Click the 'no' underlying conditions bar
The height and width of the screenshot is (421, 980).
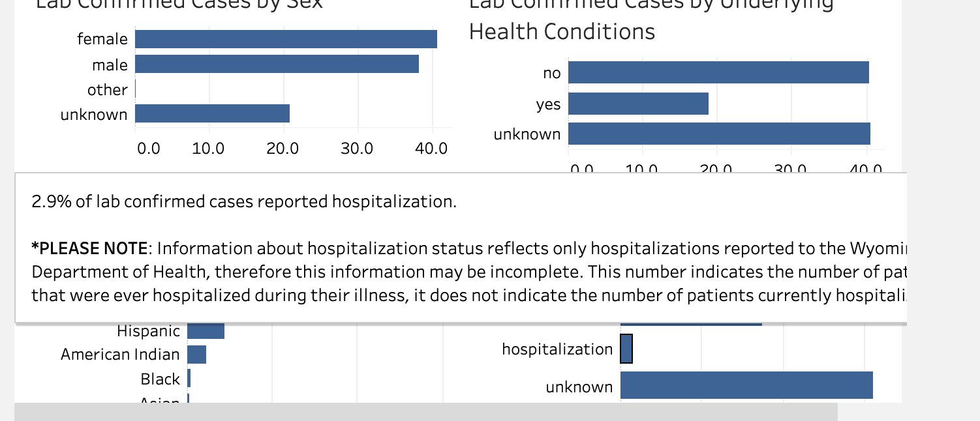[718, 72]
